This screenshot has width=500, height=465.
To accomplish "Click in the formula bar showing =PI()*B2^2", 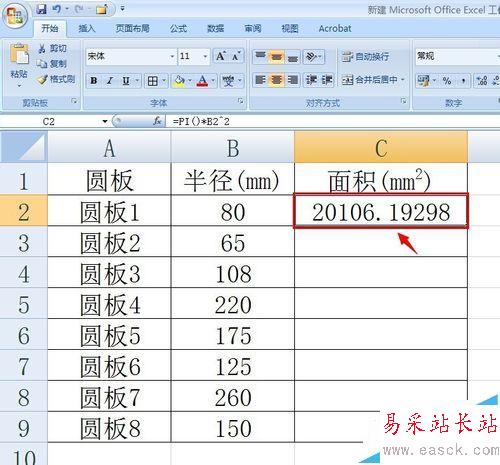I will tap(333, 121).
